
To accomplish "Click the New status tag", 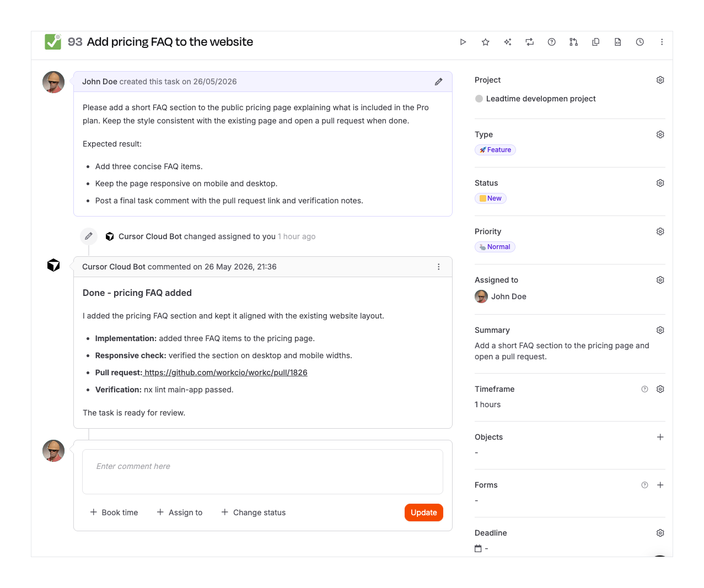I will pyautogui.click(x=490, y=198).
